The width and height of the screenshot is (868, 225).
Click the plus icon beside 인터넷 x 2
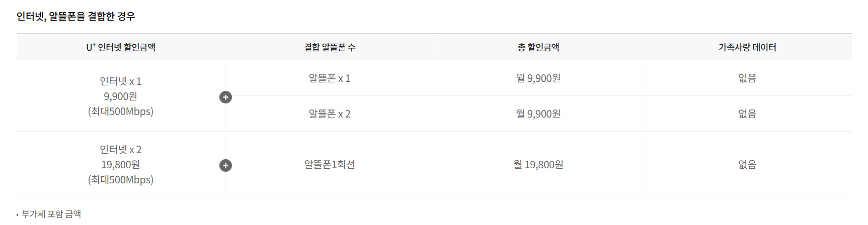225,165
